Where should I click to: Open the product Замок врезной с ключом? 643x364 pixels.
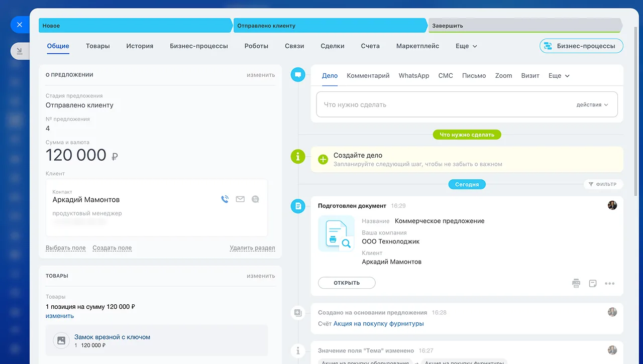113,337
